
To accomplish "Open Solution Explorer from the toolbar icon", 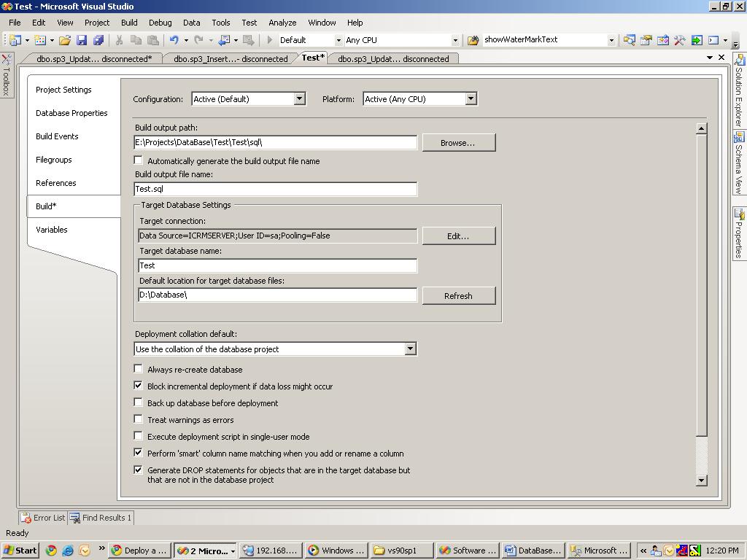I will [x=630, y=41].
